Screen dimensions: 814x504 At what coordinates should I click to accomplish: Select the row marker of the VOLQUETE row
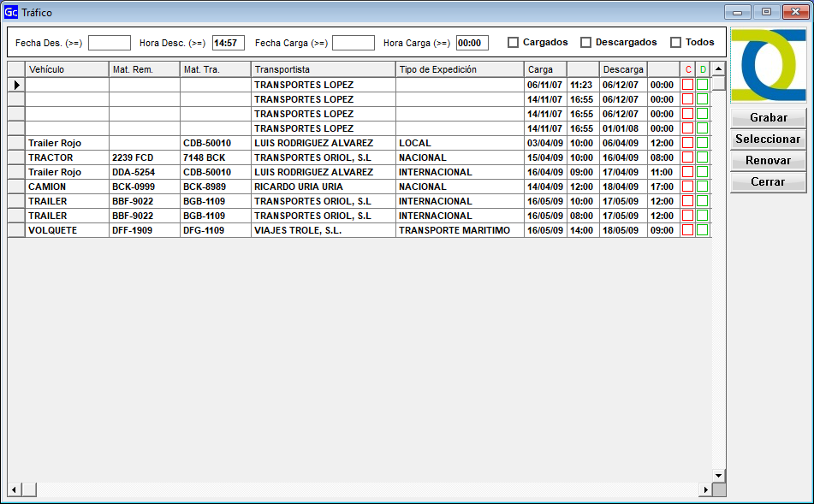coord(16,230)
